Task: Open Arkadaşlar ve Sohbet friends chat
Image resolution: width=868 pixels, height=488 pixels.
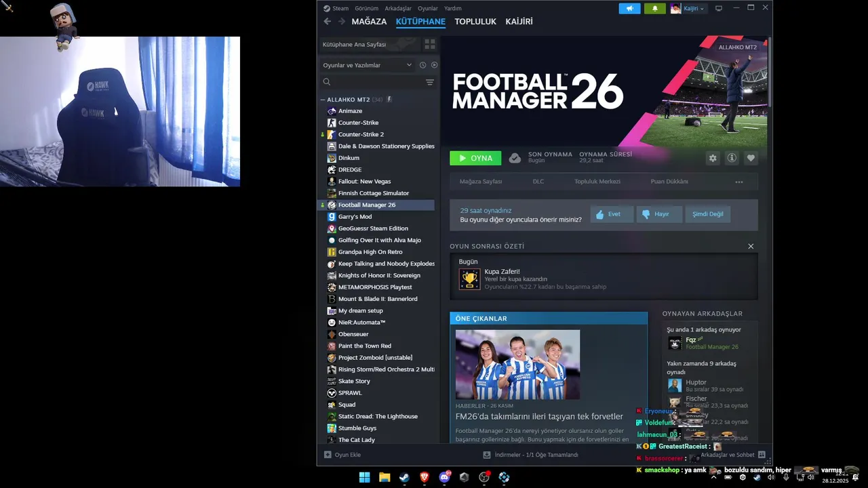Action: (x=732, y=455)
